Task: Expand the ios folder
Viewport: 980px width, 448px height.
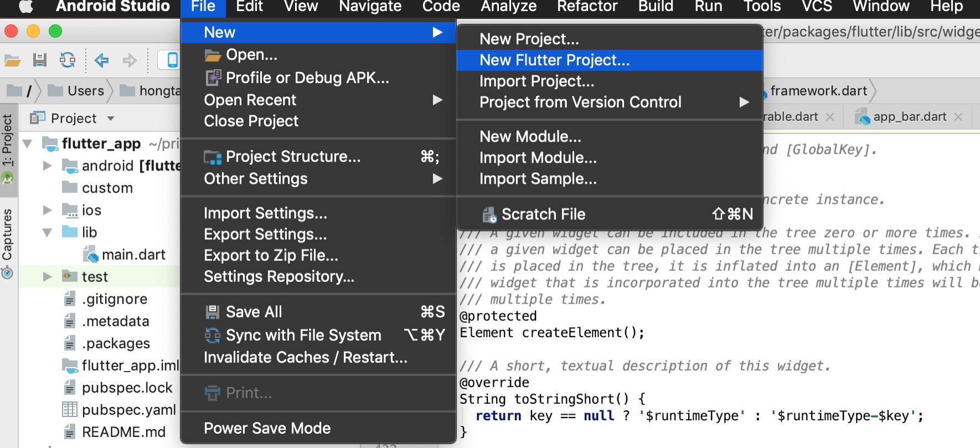Action: [48, 210]
